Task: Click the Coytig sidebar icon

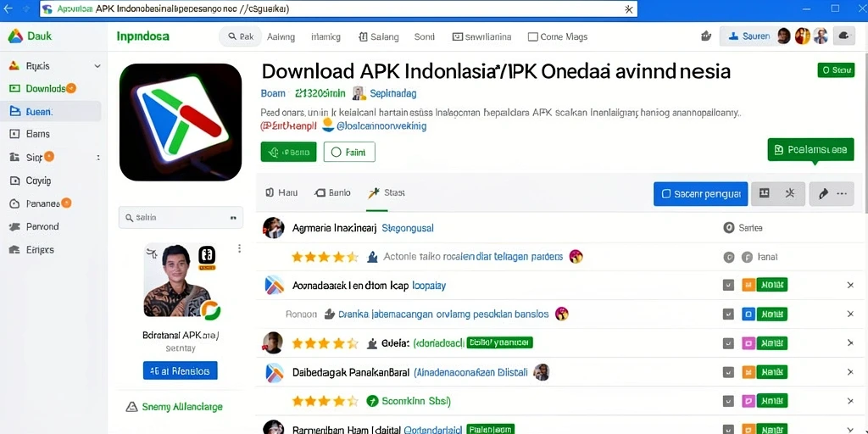Action: click(x=15, y=181)
